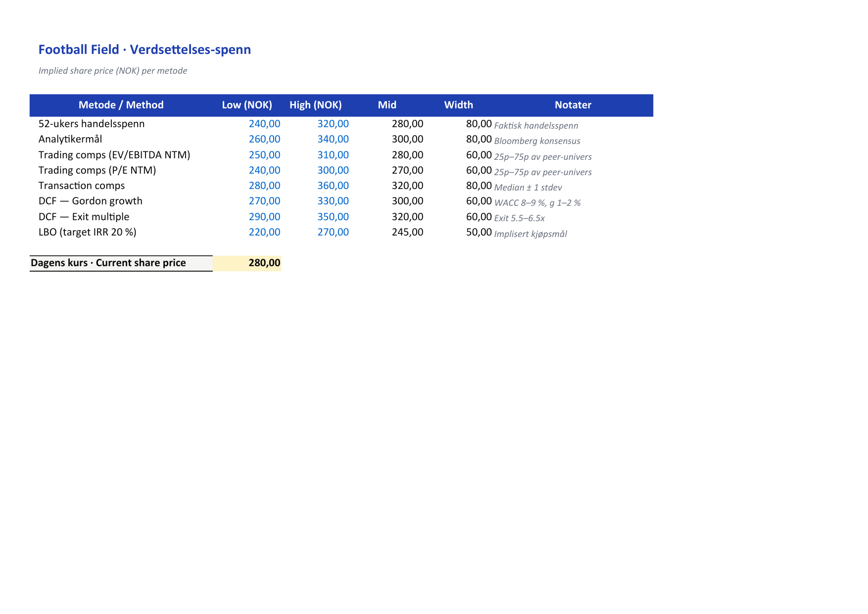Viewport: 868px width, 614px height.
Task: Select the Dagens kurs · Current share price label
Action: pos(108,263)
